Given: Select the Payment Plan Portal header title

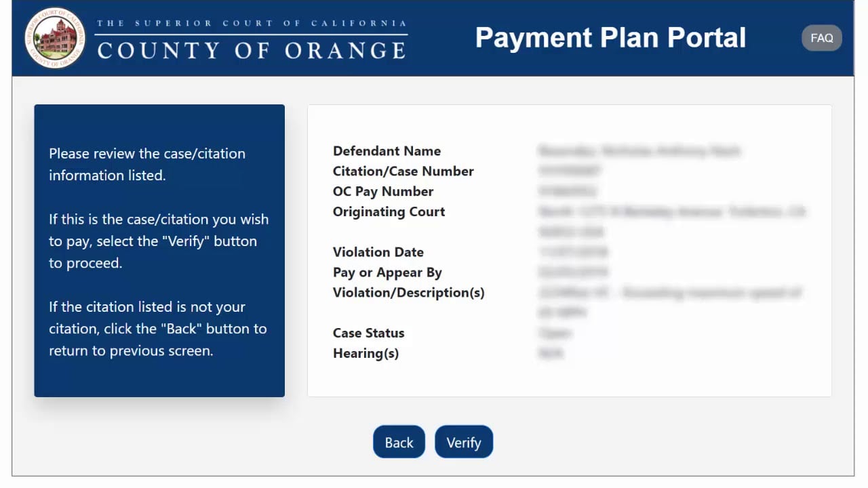Looking at the screenshot, I should [x=610, y=38].
